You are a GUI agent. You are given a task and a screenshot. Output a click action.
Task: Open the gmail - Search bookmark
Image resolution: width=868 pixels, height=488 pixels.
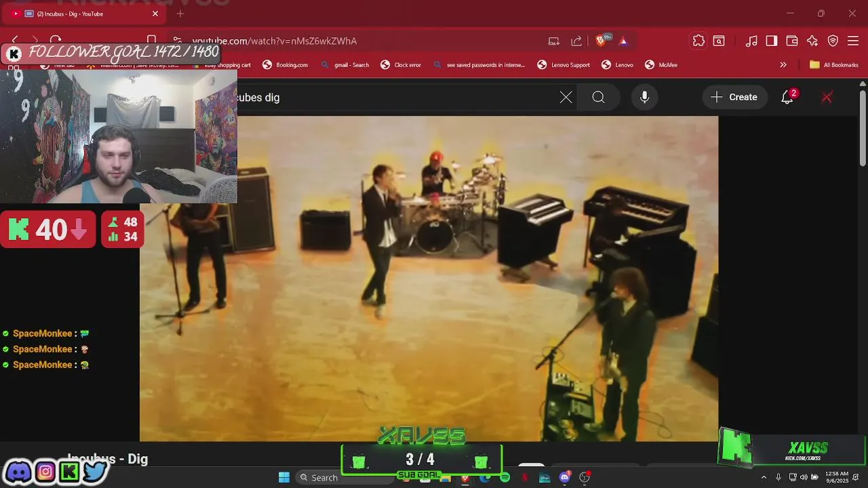[344, 65]
